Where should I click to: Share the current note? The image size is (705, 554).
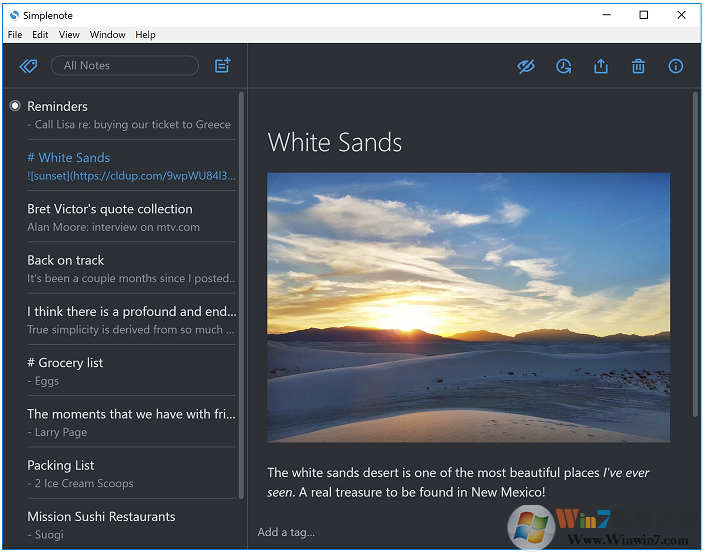coord(601,66)
